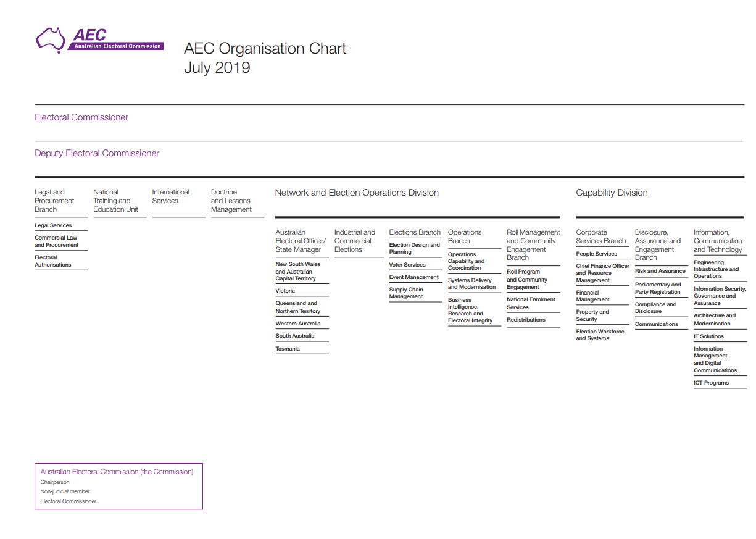This screenshot has height=539, width=756.
Task: Choose Tasmania under State Manager
Action: (288, 349)
